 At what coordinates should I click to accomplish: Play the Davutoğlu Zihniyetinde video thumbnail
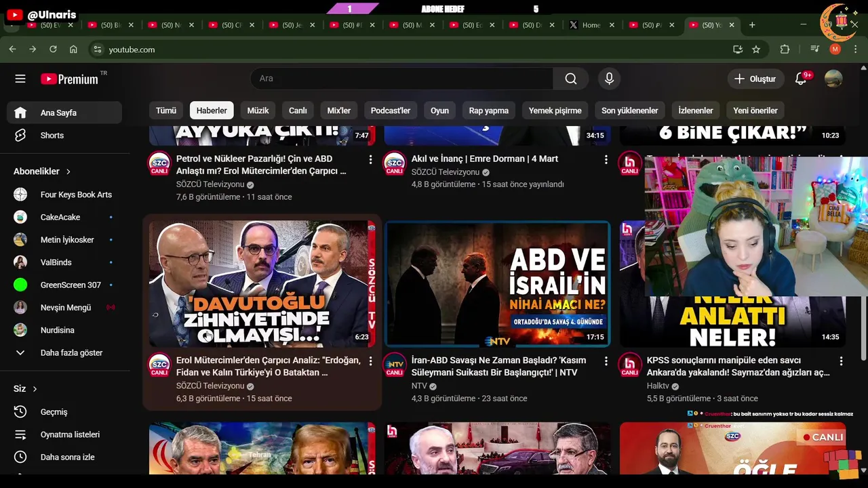tap(262, 284)
